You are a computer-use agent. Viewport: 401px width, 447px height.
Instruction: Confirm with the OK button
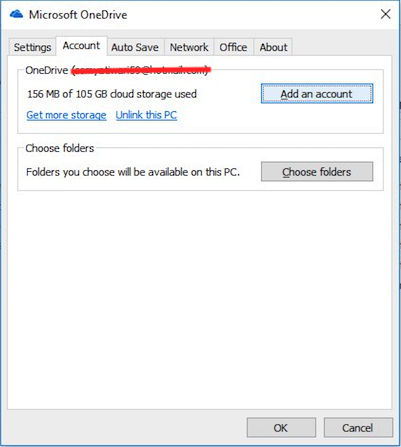[281, 427]
